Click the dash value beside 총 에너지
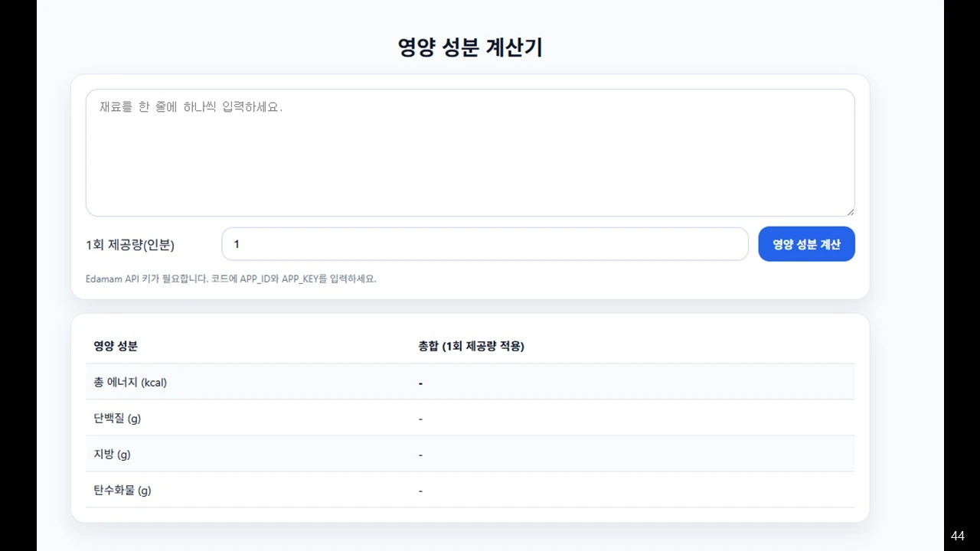The image size is (980, 551). click(x=420, y=382)
